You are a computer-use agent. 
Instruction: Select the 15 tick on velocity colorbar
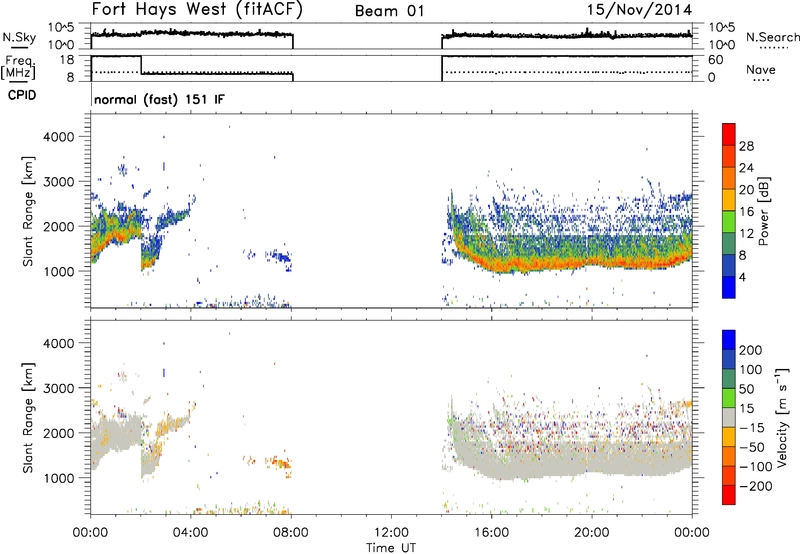pyautogui.click(x=746, y=409)
